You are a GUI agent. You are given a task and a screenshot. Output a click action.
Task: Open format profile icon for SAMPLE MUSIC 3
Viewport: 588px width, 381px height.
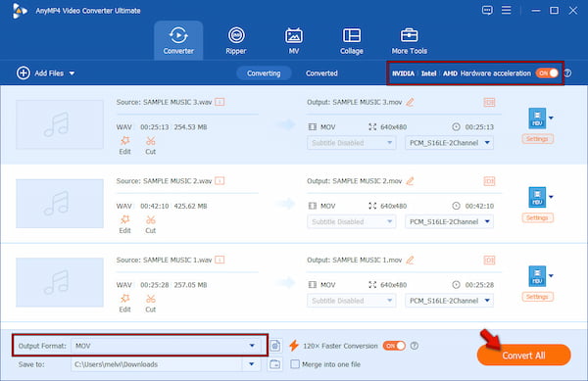tap(537, 119)
